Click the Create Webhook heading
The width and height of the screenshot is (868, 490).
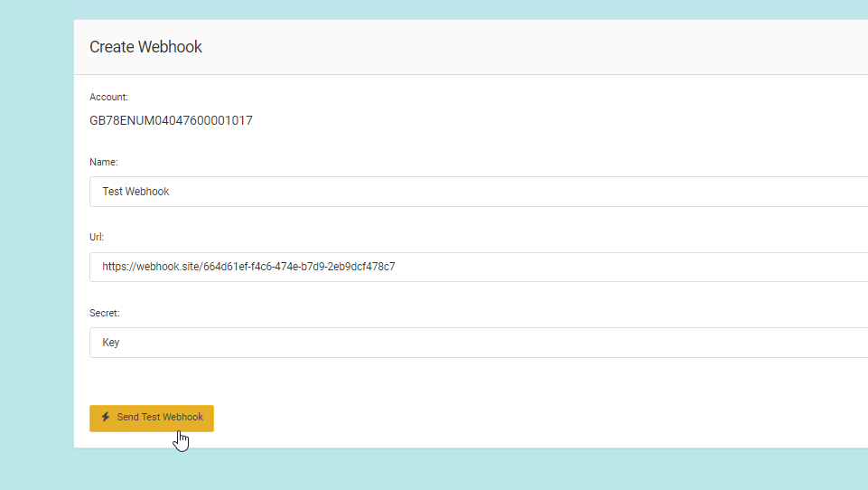coord(145,47)
